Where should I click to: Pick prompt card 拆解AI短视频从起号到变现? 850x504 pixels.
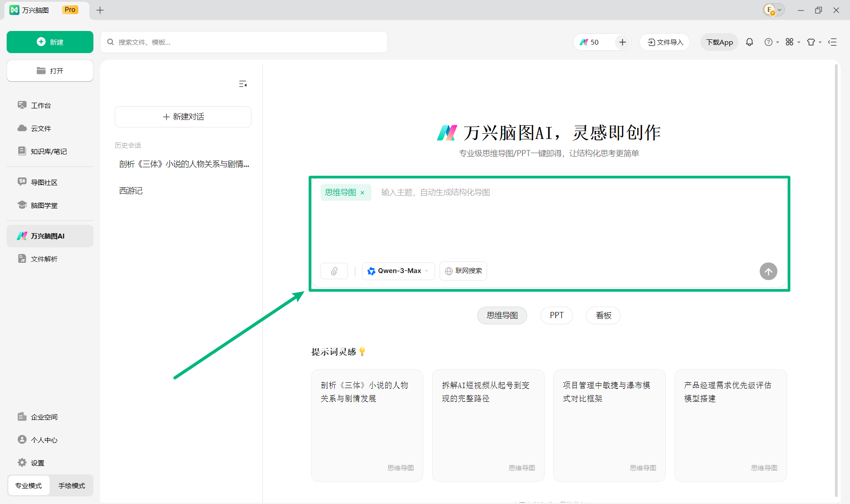[x=488, y=426]
